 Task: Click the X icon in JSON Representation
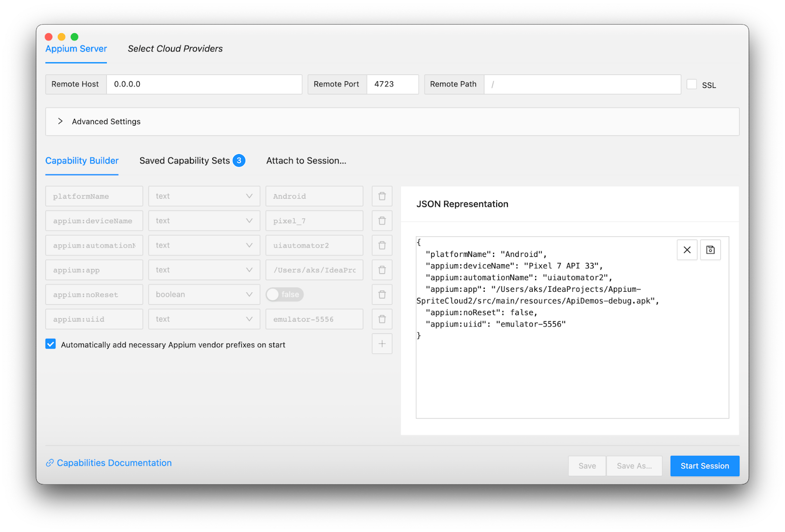687,250
